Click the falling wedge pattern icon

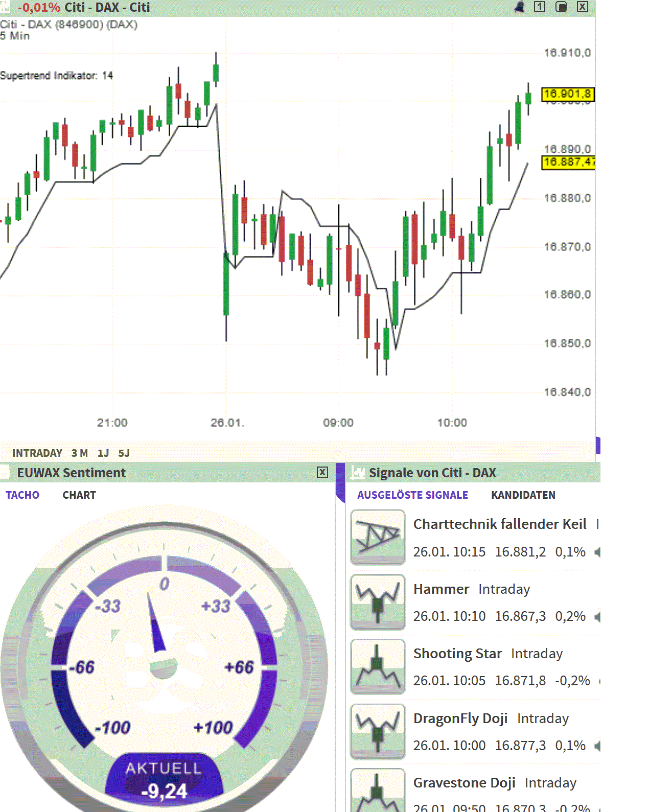(378, 537)
